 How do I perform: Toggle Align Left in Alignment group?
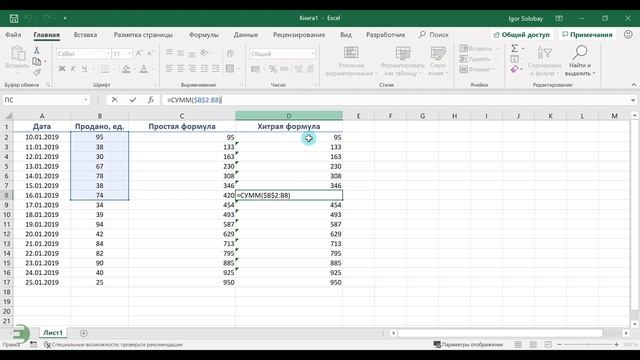(x=169, y=69)
